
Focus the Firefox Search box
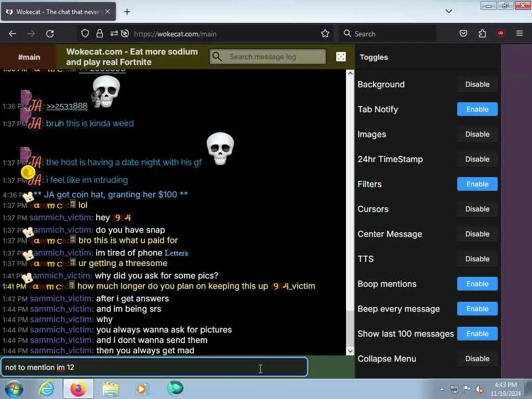coord(387,34)
